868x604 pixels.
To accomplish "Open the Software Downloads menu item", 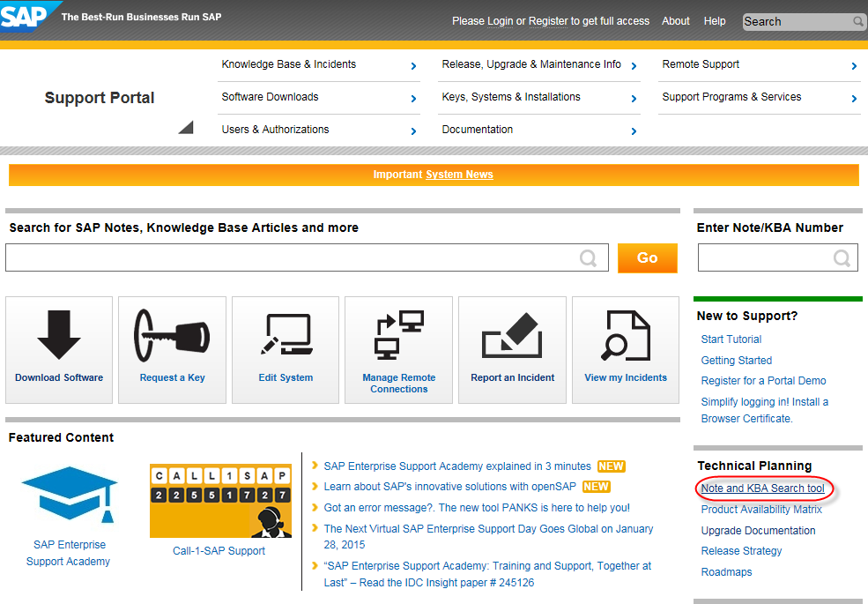I will pyautogui.click(x=270, y=97).
